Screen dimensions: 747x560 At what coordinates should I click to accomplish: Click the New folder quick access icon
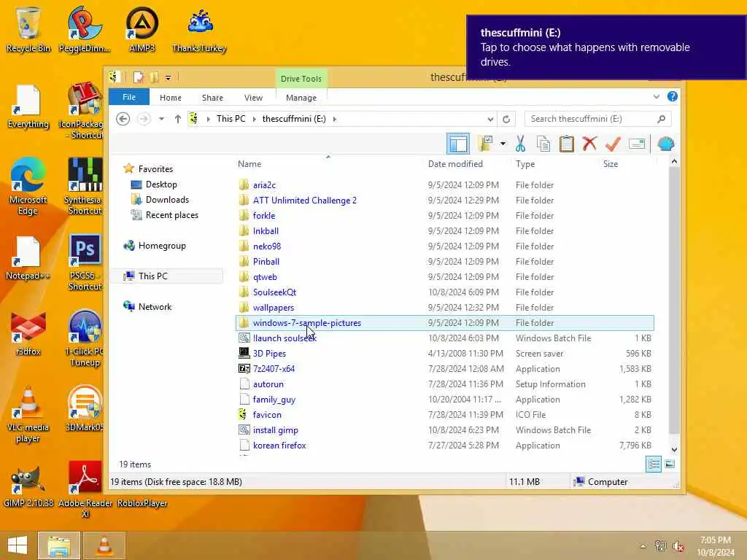click(x=155, y=77)
